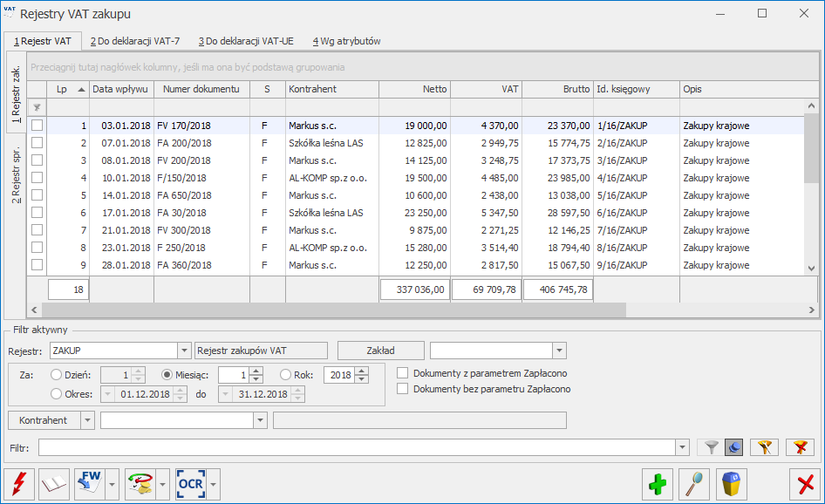
Task: Switch to Do deklaracji VAT-UE tab
Action: pos(246,41)
